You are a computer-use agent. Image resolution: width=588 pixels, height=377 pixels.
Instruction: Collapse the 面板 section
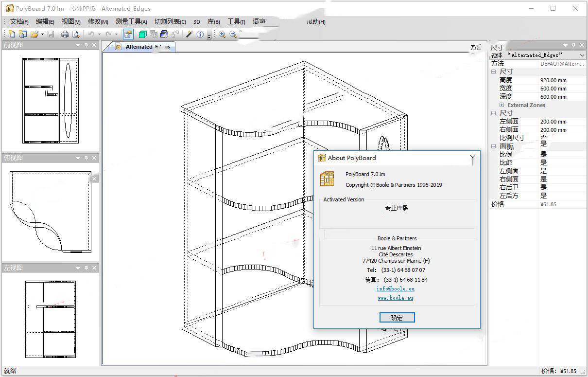pyautogui.click(x=494, y=146)
